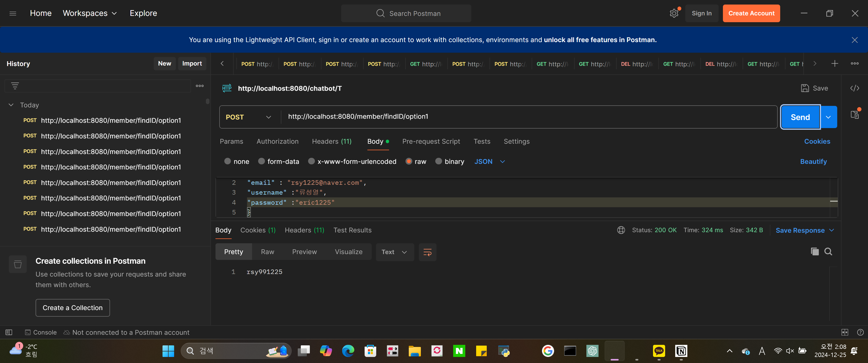This screenshot has height=363, width=868.
Task: Open File Explorer from the taskbar
Action: tap(415, 351)
